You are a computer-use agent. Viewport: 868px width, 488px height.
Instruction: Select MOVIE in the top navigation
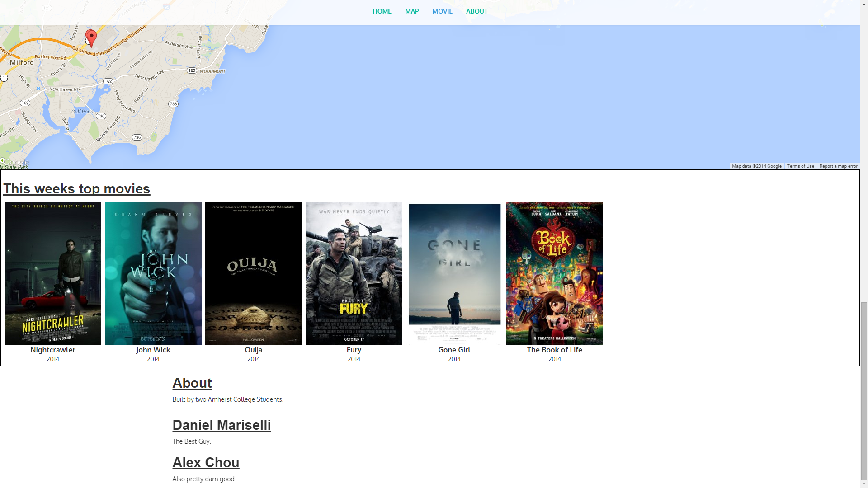coord(442,11)
